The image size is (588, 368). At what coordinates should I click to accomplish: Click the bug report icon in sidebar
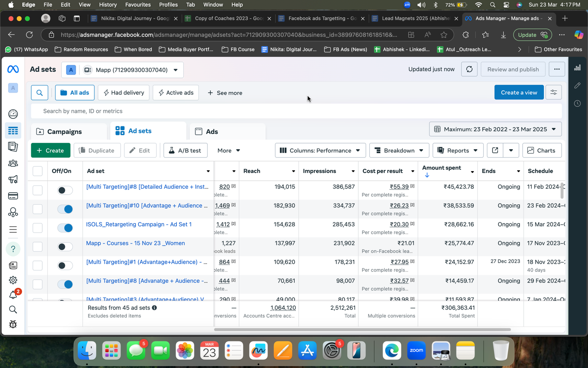point(13,324)
